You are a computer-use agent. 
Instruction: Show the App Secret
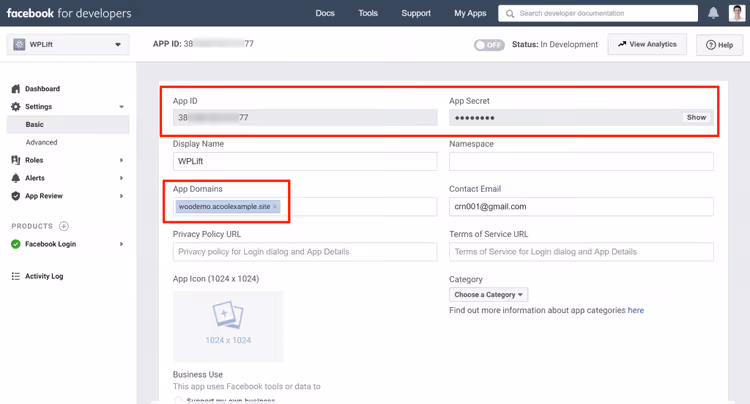(696, 117)
